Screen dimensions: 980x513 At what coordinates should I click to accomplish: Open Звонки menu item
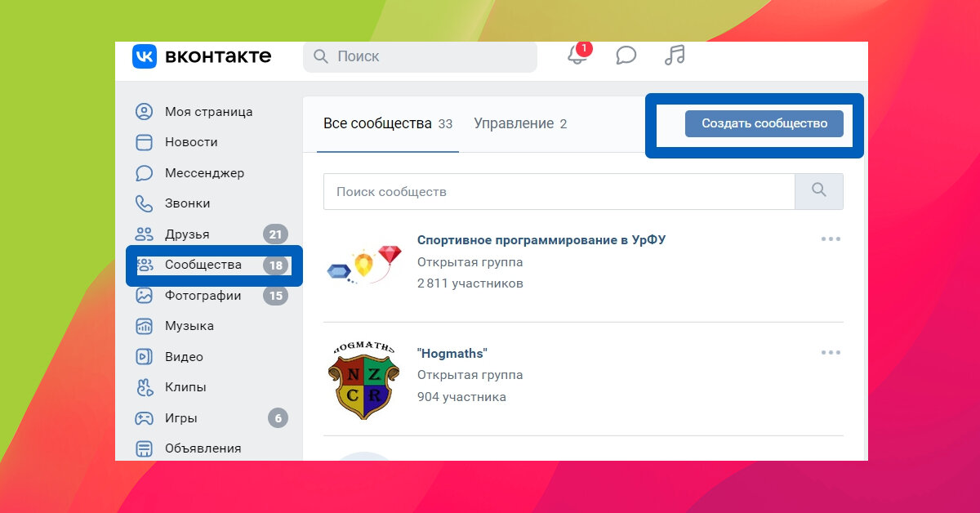187,203
